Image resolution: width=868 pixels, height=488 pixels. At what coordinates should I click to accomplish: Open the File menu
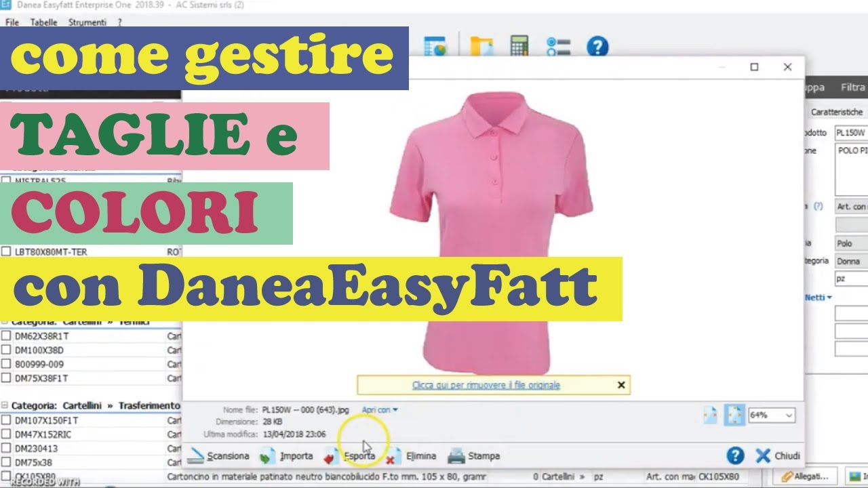12,22
